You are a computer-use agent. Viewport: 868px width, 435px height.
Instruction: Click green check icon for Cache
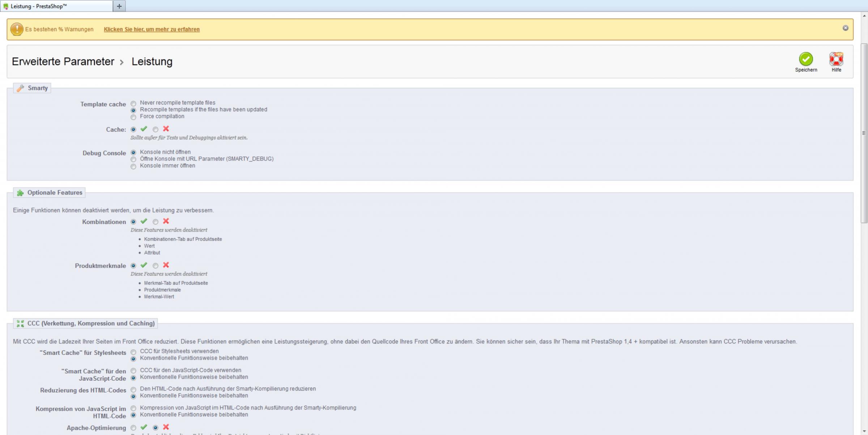(x=144, y=129)
